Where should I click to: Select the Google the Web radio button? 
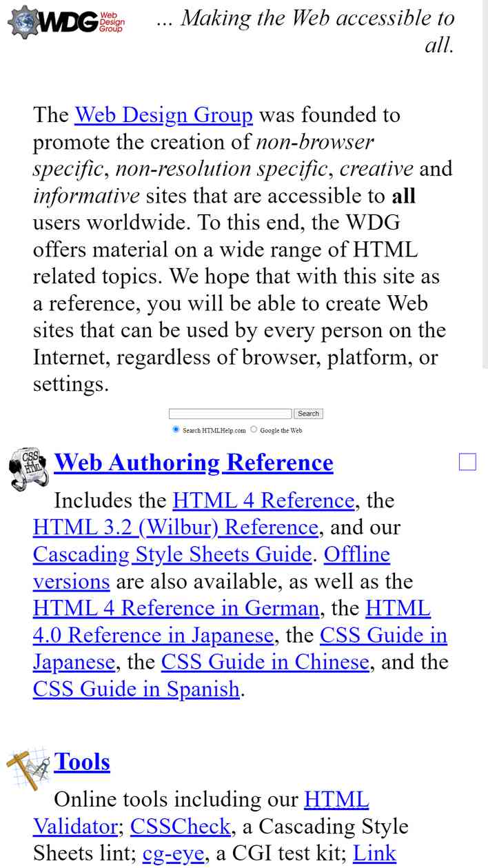pyautogui.click(x=254, y=429)
